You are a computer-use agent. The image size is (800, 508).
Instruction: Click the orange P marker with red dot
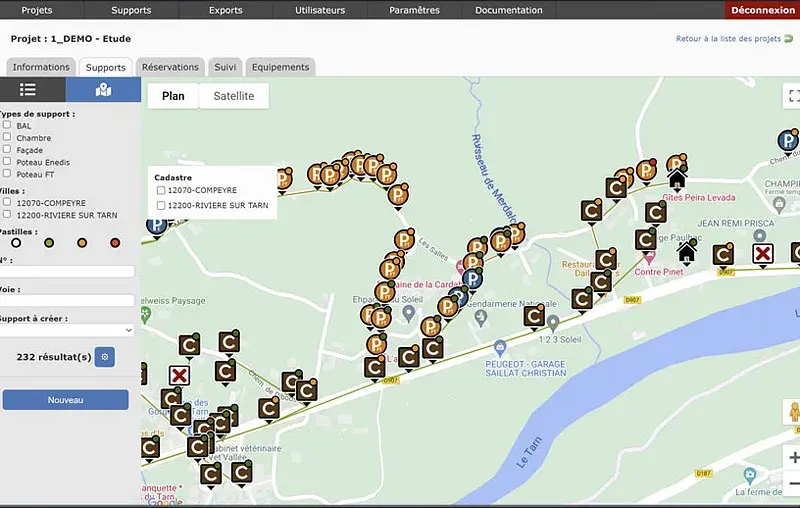pyautogui.click(x=646, y=170)
